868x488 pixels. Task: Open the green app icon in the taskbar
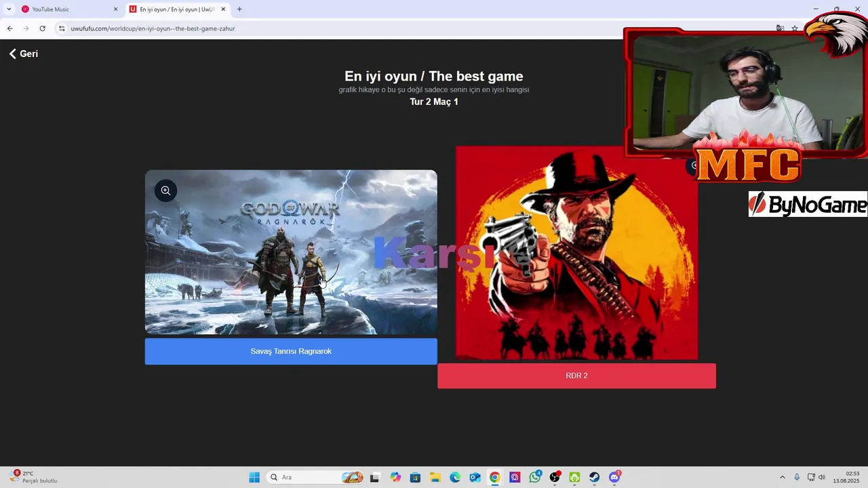(574, 477)
